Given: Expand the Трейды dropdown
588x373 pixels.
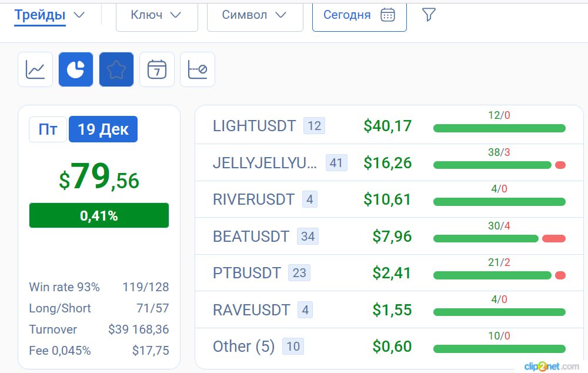Looking at the screenshot, I should 49,15.
